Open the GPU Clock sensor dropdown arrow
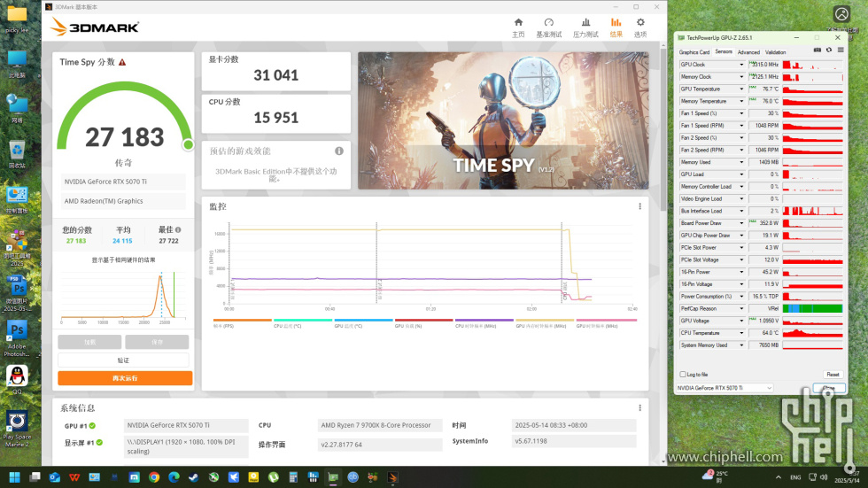This screenshot has height=488, width=868. (x=742, y=65)
